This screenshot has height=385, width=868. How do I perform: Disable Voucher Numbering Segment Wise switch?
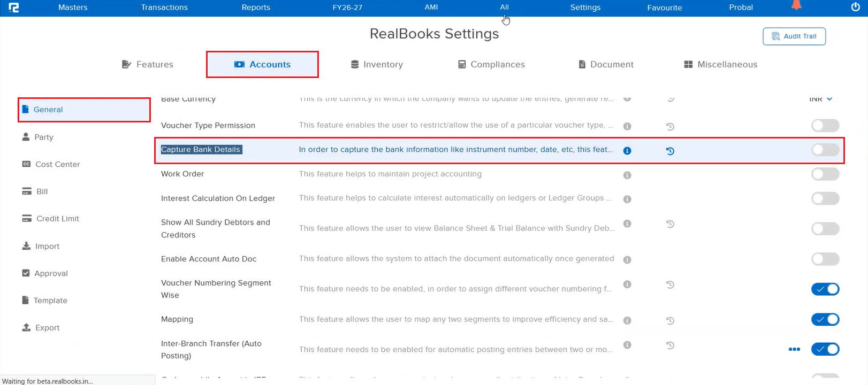(x=825, y=289)
